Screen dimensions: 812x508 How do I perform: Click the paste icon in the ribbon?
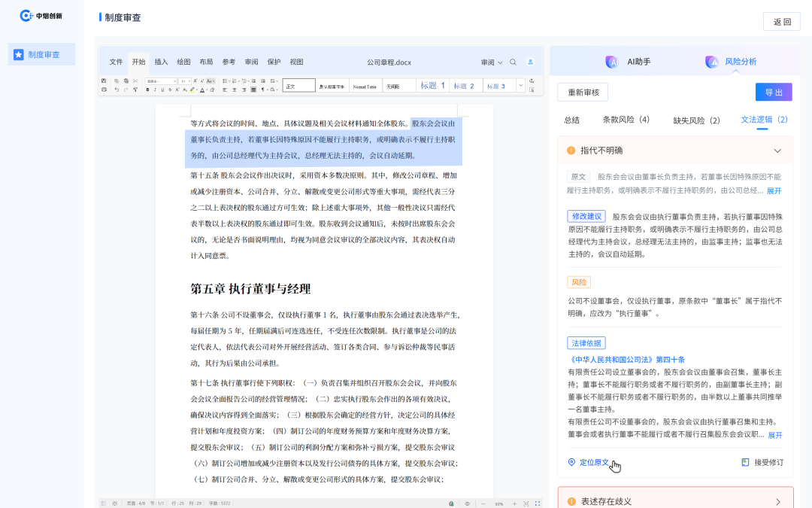click(x=126, y=81)
